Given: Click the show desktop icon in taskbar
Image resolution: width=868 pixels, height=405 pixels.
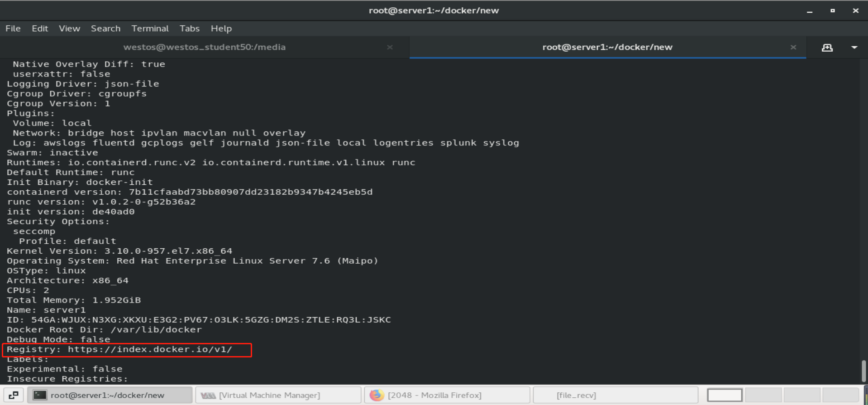Looking at the screenshot, I should coord(14,395).
